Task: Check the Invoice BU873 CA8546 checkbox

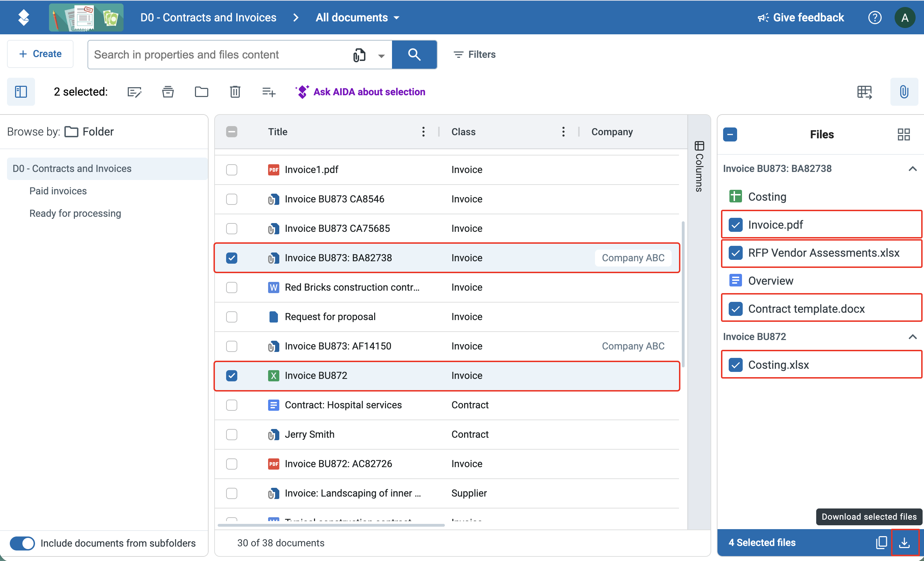Action: click(232, 199)
